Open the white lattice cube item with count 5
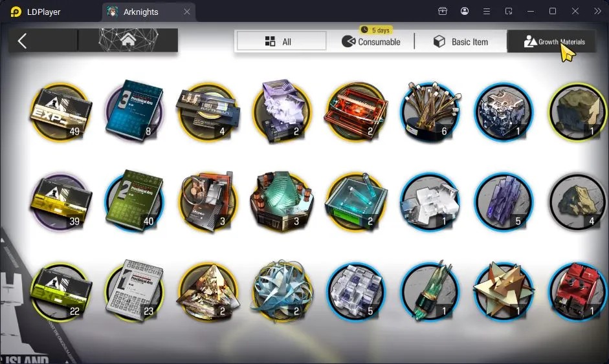The height and width of the screenshot is (364, 609). point(356,292)
